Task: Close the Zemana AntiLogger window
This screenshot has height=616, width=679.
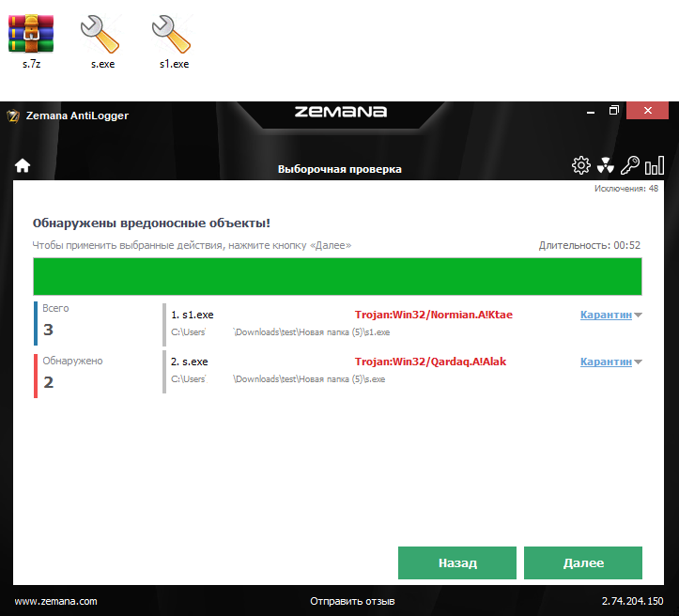Action: click(x=647, y=111)
